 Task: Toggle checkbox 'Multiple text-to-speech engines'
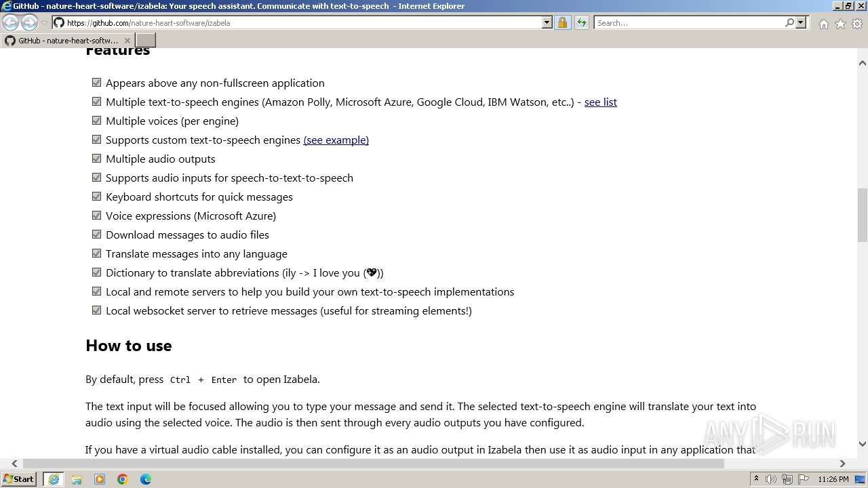point(96,102)
